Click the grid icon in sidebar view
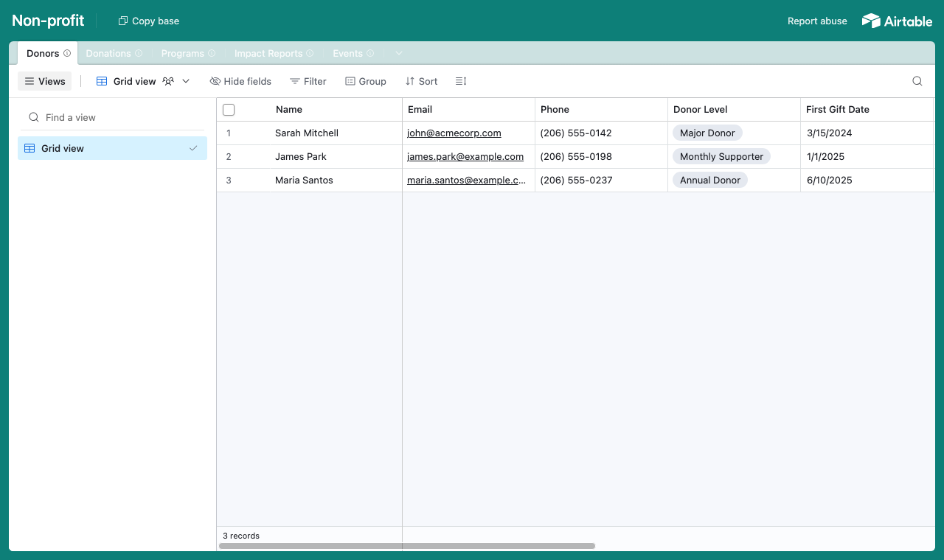This screenshot has height=560, width=944. (x=29, y=148)
